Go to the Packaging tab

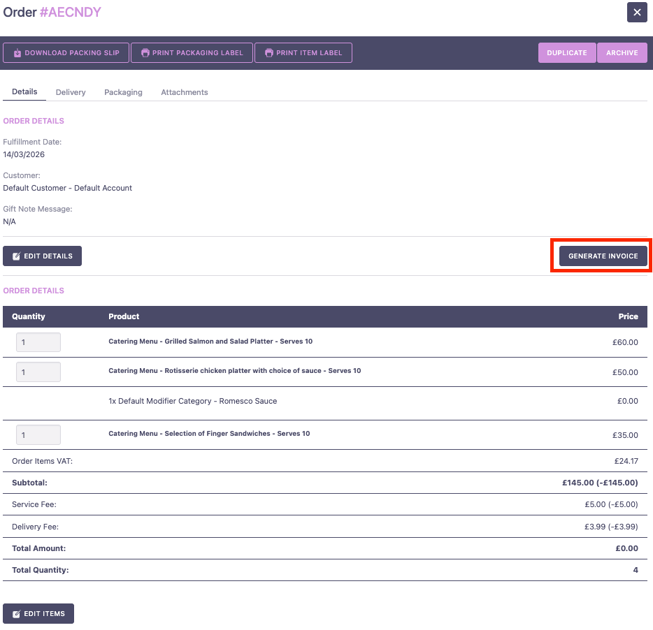123,92
